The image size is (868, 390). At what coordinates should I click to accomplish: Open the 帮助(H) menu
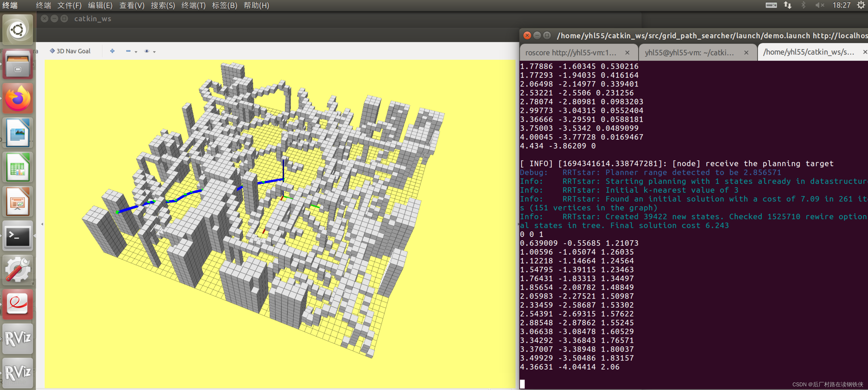[256, 5]
